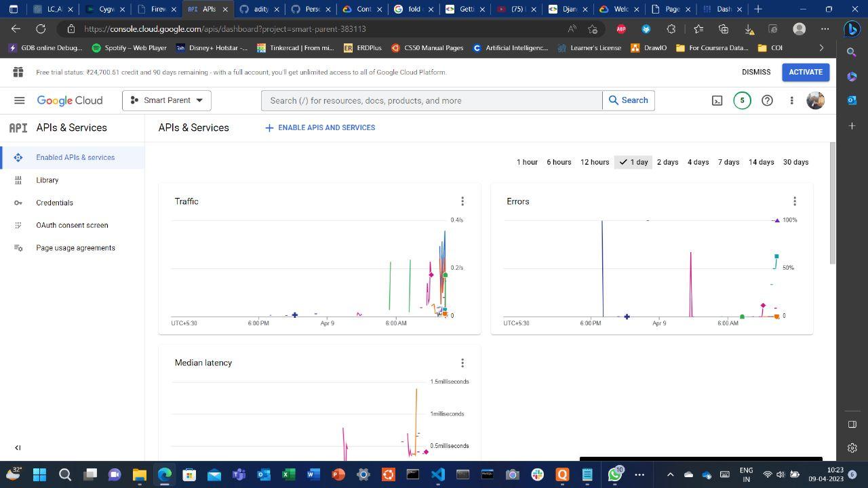Select the 2 days time range

click(x=667, y=162)
